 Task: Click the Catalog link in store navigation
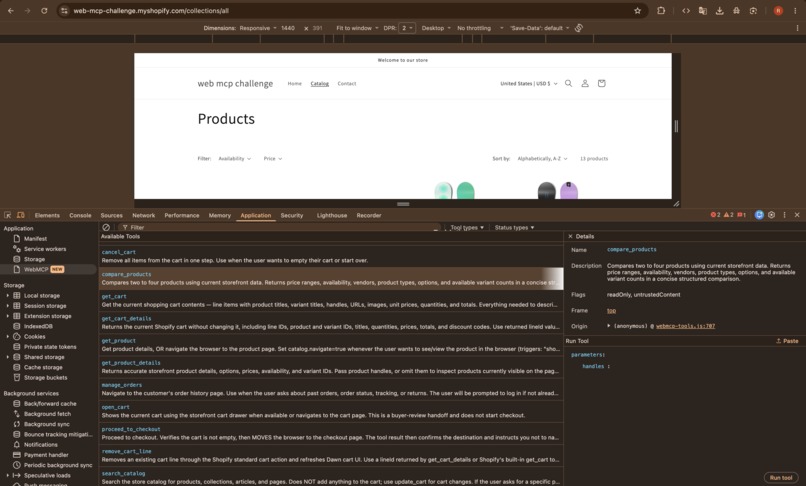point(319,83)
